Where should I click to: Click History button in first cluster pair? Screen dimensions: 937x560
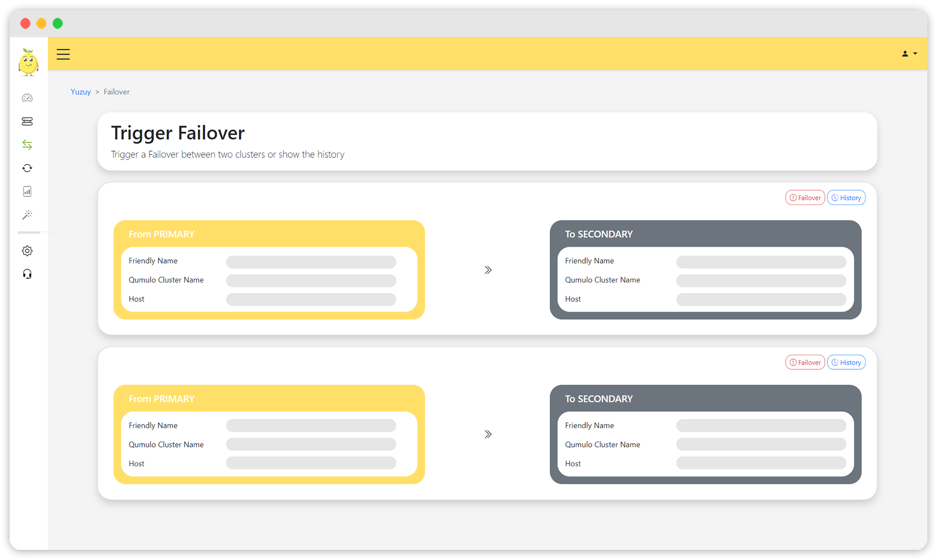pyautogui.click(x=846, y=197)
